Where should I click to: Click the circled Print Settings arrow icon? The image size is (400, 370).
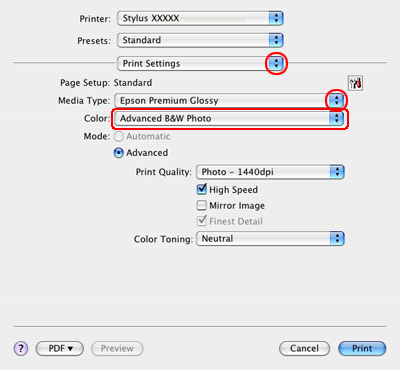click(x=276, y=63)
